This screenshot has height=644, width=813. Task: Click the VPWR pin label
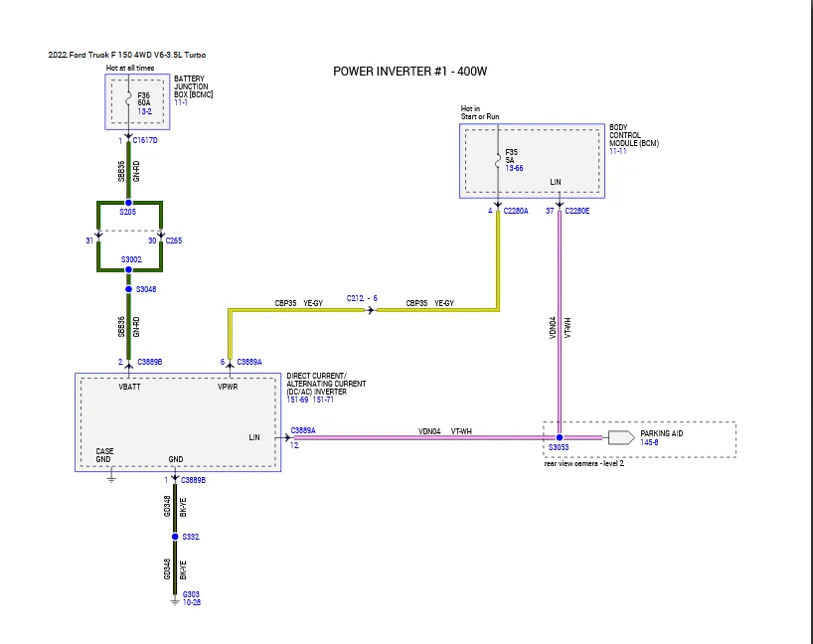pos(228,387)
